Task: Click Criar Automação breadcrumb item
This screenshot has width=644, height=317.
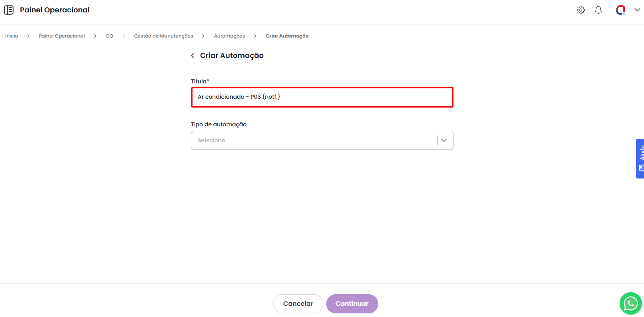Action: click(287, 36)
